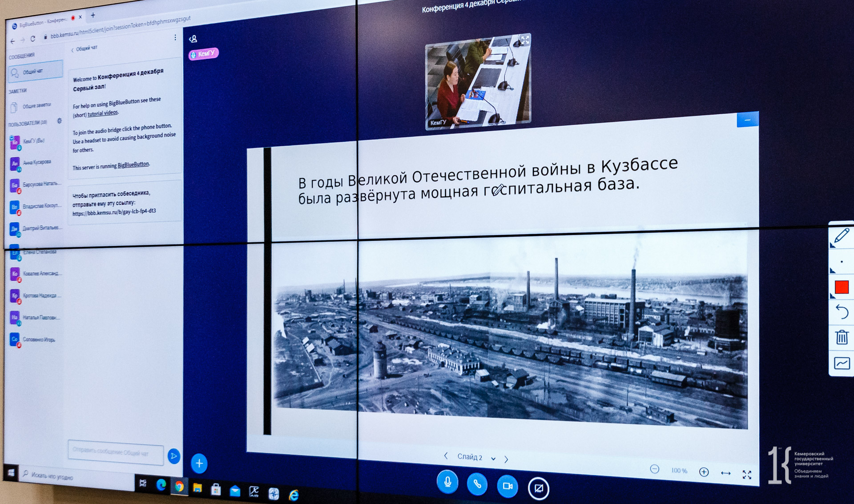Open the line thickness picker
Screen dimensions: 854x504
(842, 262)
